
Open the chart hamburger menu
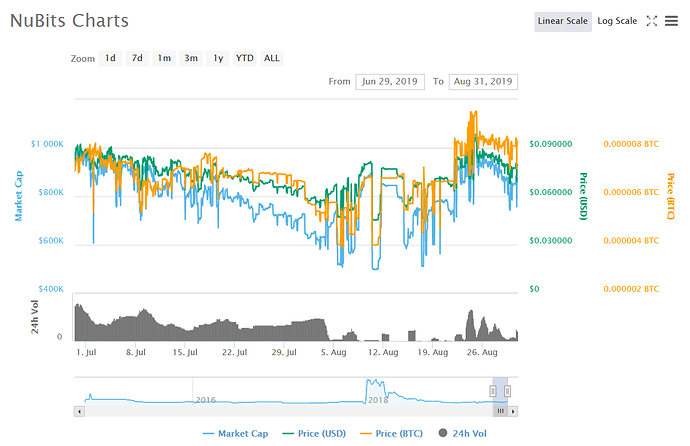pos(671,21)
